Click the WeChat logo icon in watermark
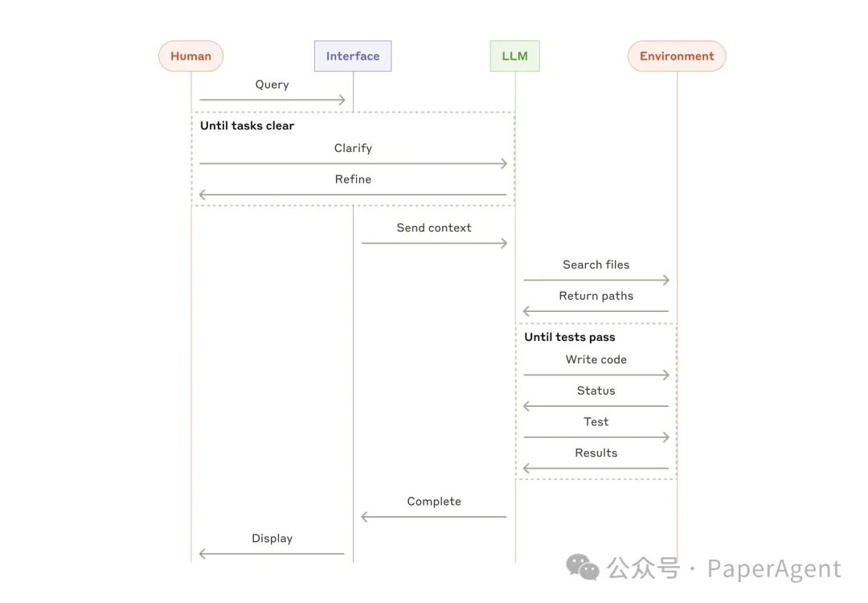This screenshot has width=868, height=603. click(583, 568)
